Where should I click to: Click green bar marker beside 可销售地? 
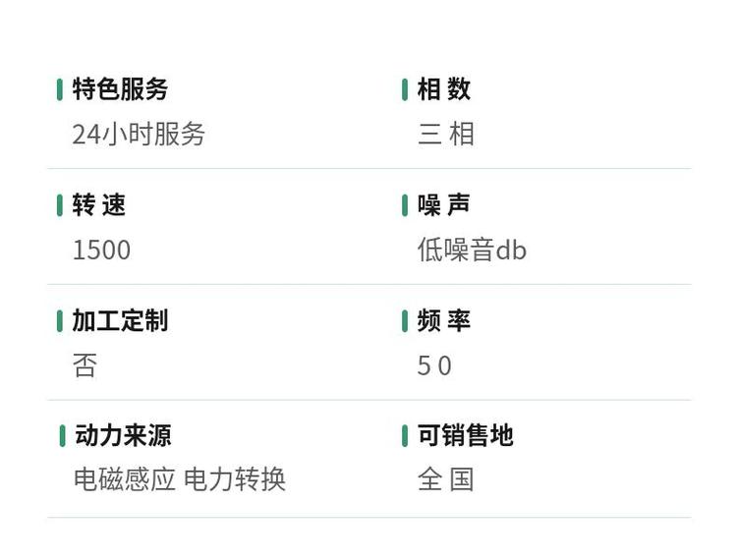[405, 436]
